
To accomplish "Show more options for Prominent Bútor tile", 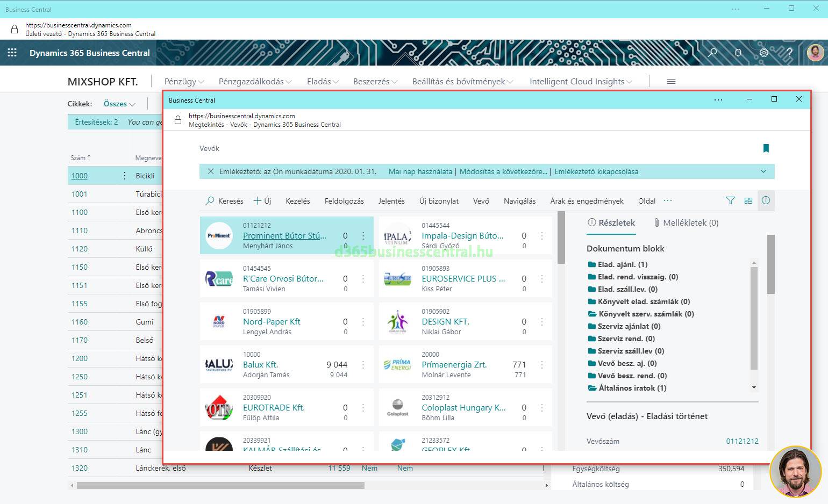I will 363,235.
